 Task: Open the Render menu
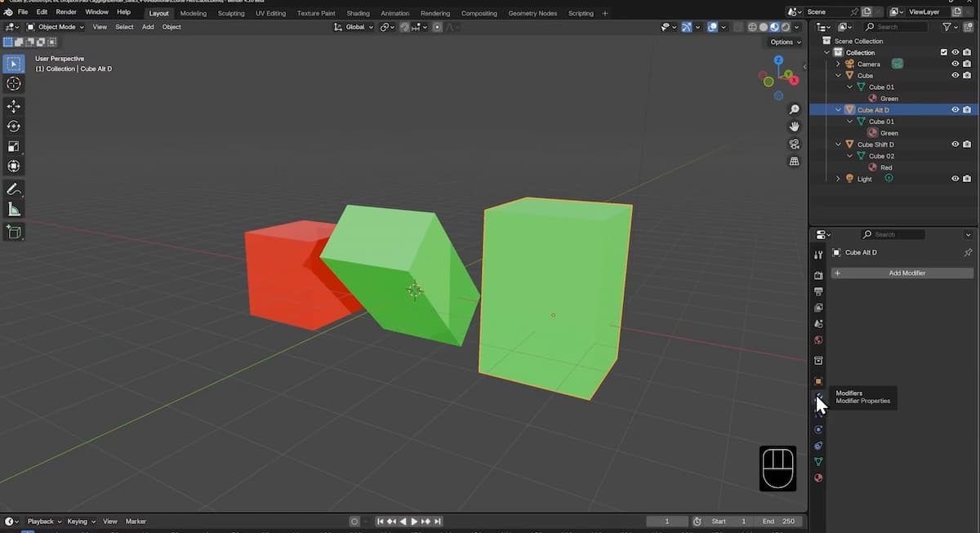click(66, 12)
